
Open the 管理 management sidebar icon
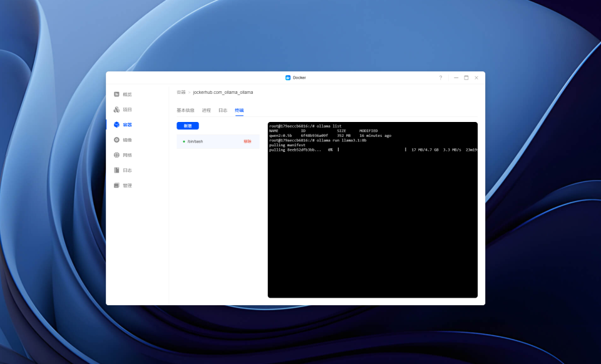coord(116,185)
